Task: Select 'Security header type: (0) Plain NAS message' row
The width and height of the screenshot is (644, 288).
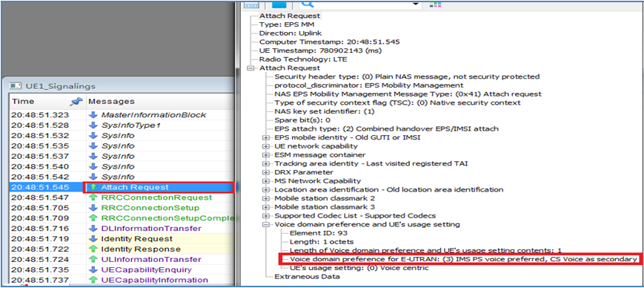Action: (407, 76)
